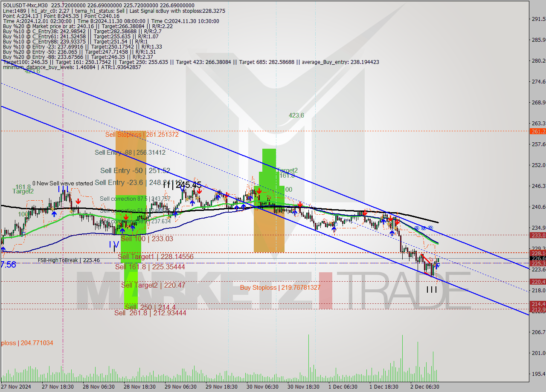Click the 'I I I' wave label near the low
The height and width of the screenshot is (392, 546).
click(431, 289)
